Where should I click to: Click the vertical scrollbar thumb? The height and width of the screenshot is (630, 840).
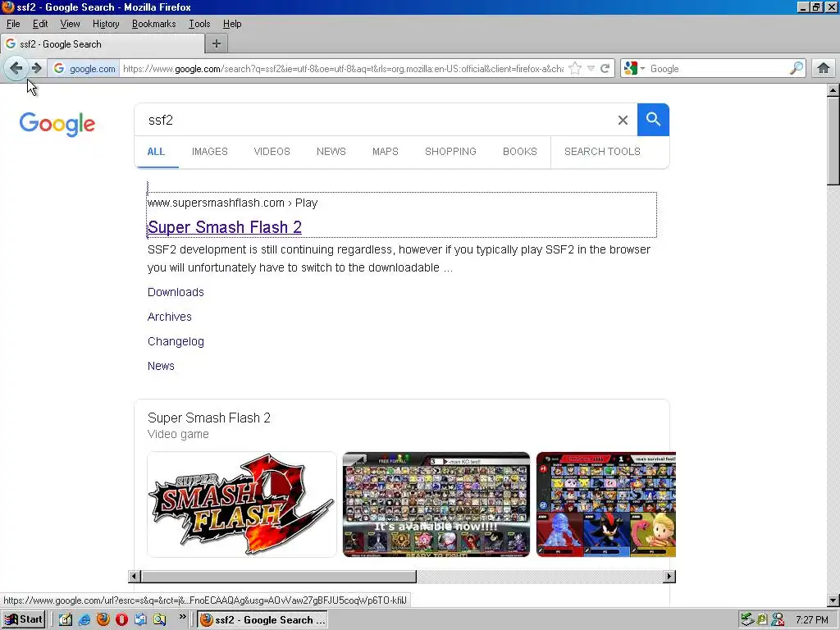click(x=833, y=141)
